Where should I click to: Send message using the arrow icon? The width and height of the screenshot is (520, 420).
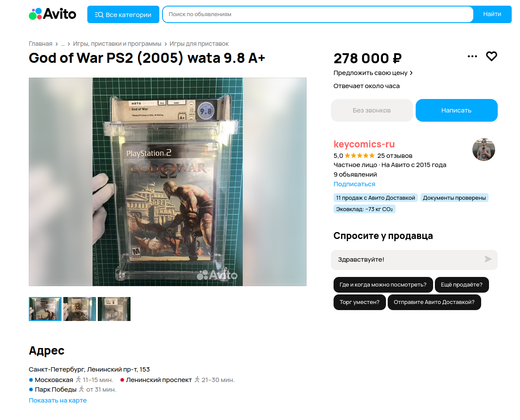pos(488,260)
